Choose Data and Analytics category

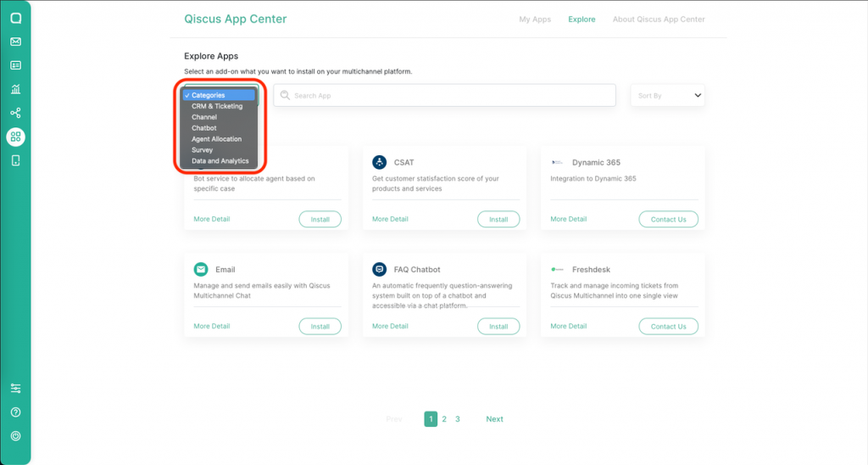220,161
